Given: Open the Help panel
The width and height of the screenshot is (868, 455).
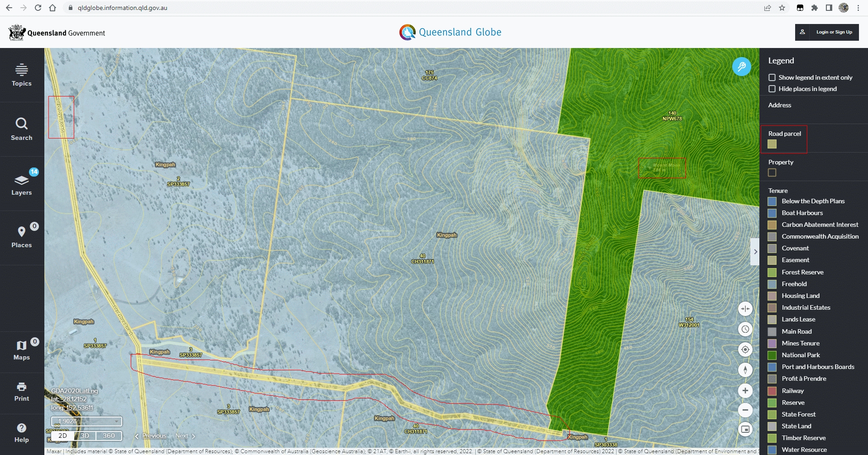Looking at the screenshot, I should pyautogui.click(x=22, y=433).
